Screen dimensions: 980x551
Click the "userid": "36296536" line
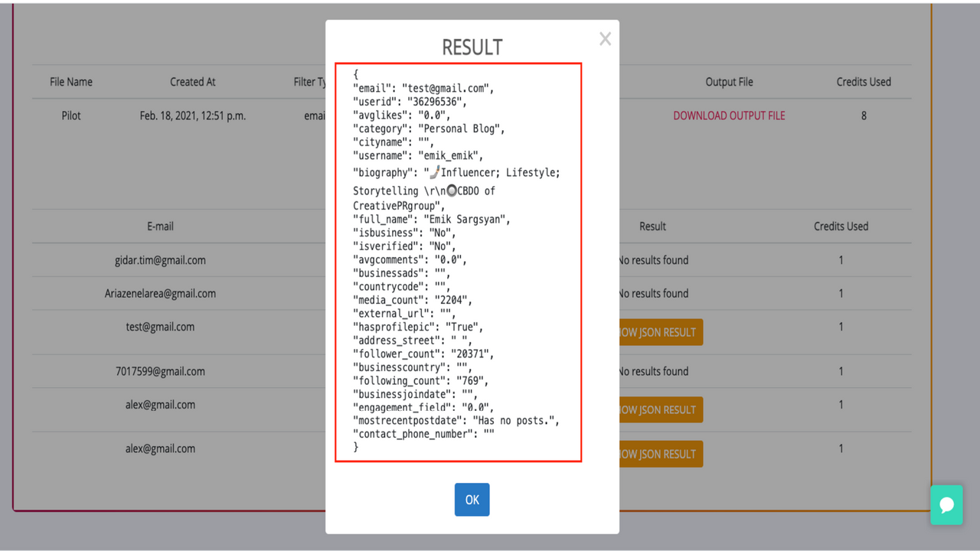[x=410, y=102]
